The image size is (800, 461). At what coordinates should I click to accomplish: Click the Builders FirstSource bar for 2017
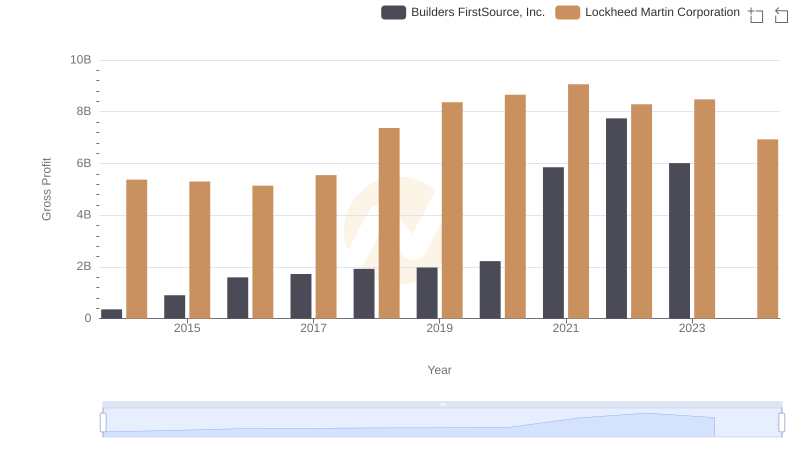(301, 296)
